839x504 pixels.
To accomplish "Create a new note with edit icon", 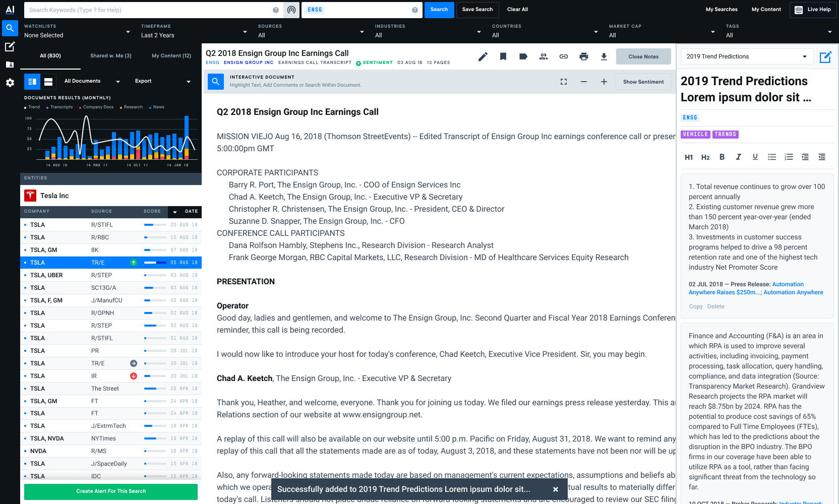I will (825, 57).
